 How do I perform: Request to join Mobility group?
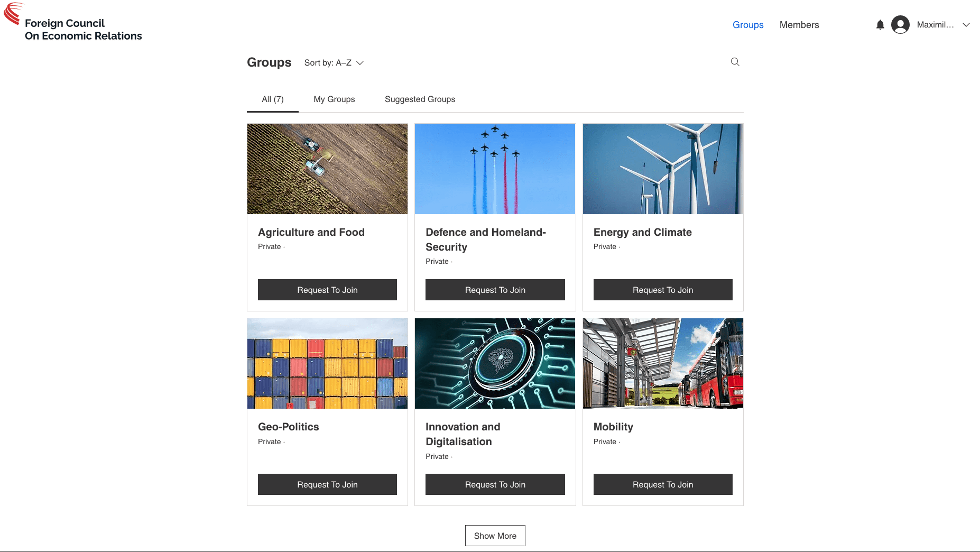(x=663, y=484)
